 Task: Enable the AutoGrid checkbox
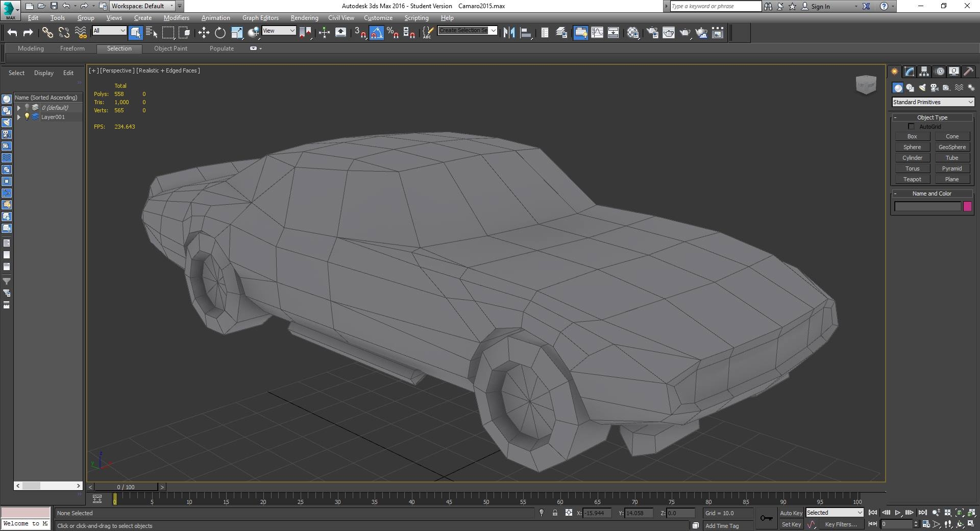tap(911, 126)
